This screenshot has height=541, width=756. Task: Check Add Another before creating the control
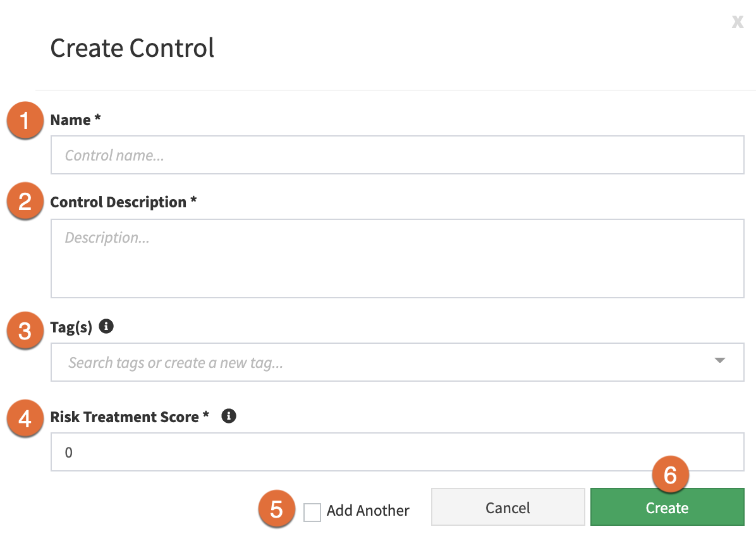312,513
